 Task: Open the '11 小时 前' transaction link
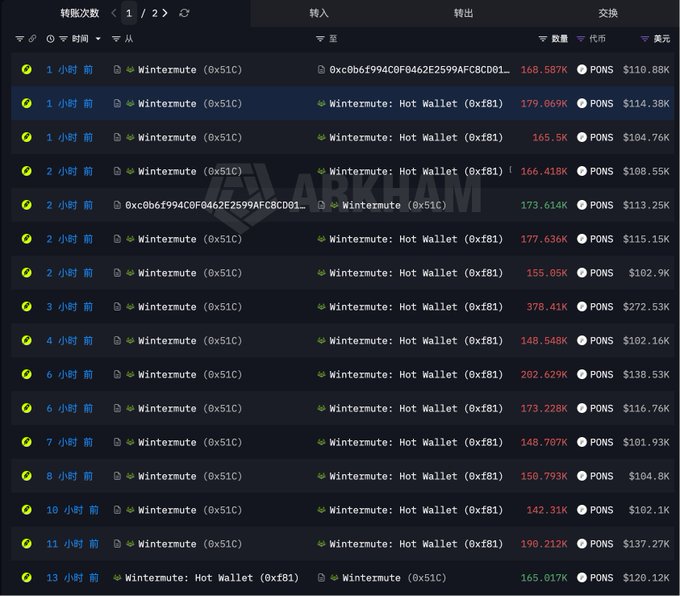(x=72, y=544)
